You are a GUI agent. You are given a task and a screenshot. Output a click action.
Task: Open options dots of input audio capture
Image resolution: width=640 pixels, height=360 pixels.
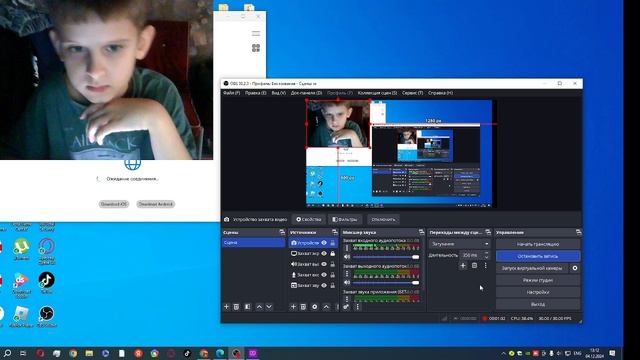point(347,248)
